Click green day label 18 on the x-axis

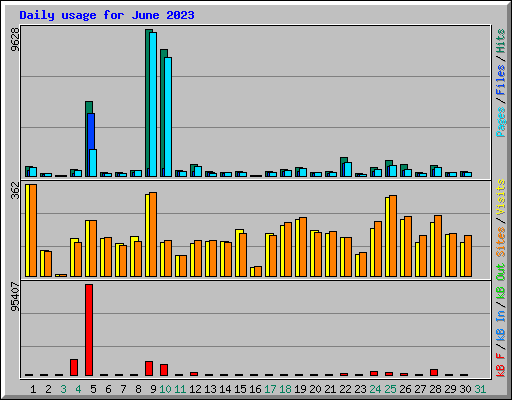pyautogui.click(x=285, y=389)
